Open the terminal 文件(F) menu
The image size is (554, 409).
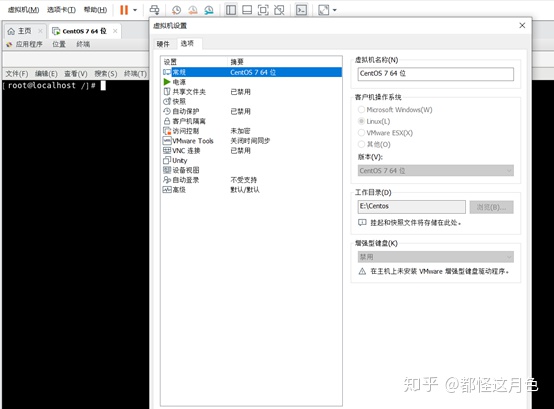coord(17,73)
